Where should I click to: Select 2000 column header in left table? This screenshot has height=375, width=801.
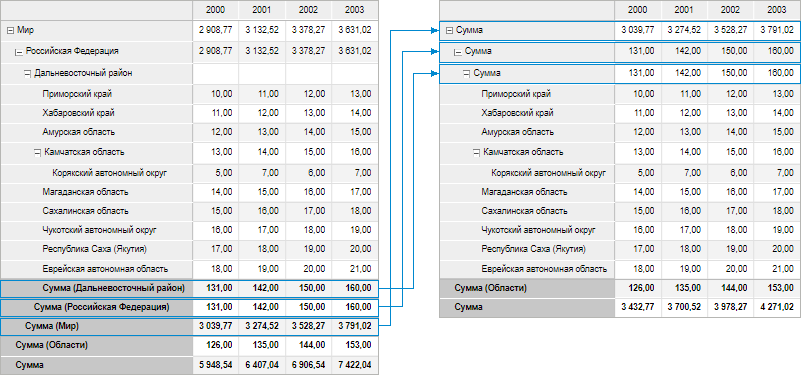[216, 10]
